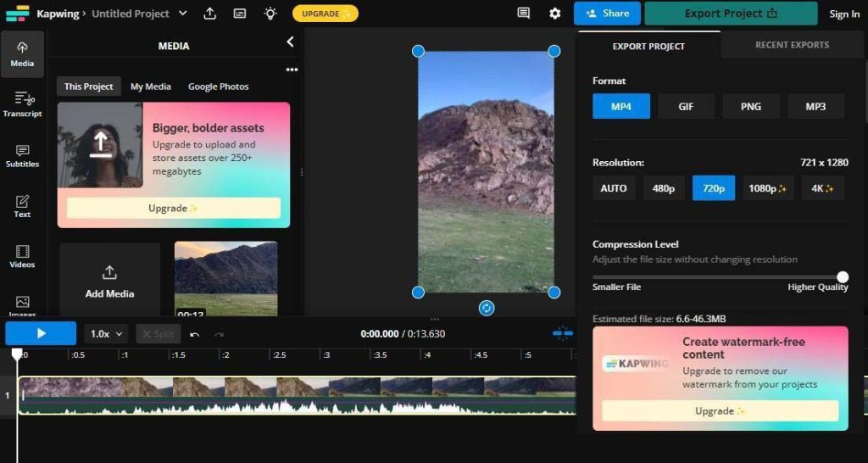Open the Subtitles sidebar panel
Viewport: 868px width, 463px height.
coord(22,156)
